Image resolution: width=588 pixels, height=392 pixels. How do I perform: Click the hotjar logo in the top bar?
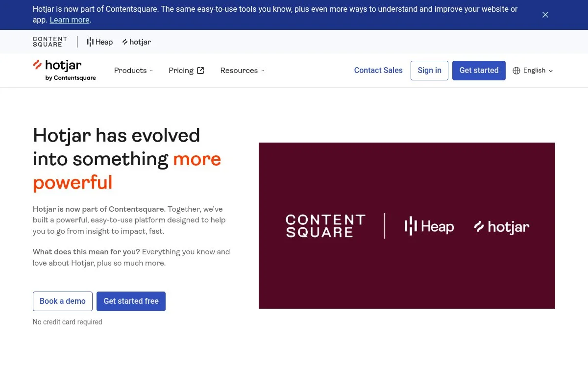coord(136,42)
